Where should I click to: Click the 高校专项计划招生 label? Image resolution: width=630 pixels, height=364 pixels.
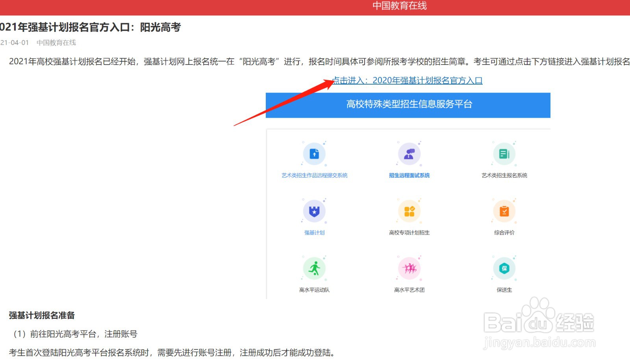409,233
